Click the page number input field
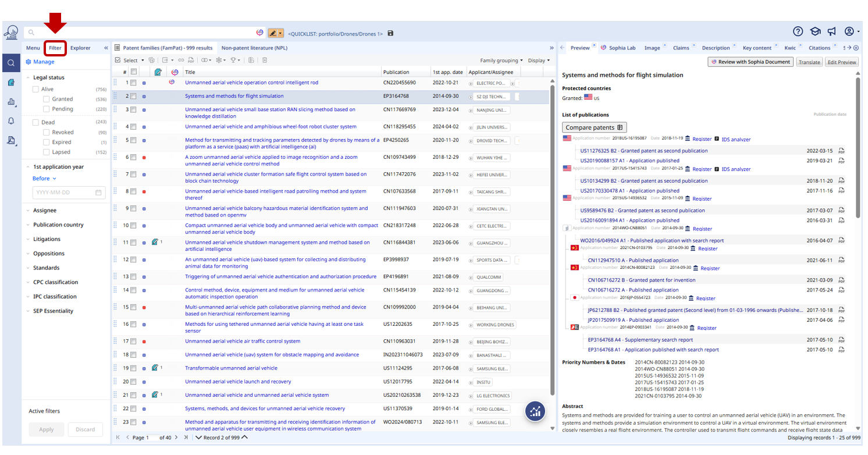Viewport: 868px width, 455px height. [154, 438]
